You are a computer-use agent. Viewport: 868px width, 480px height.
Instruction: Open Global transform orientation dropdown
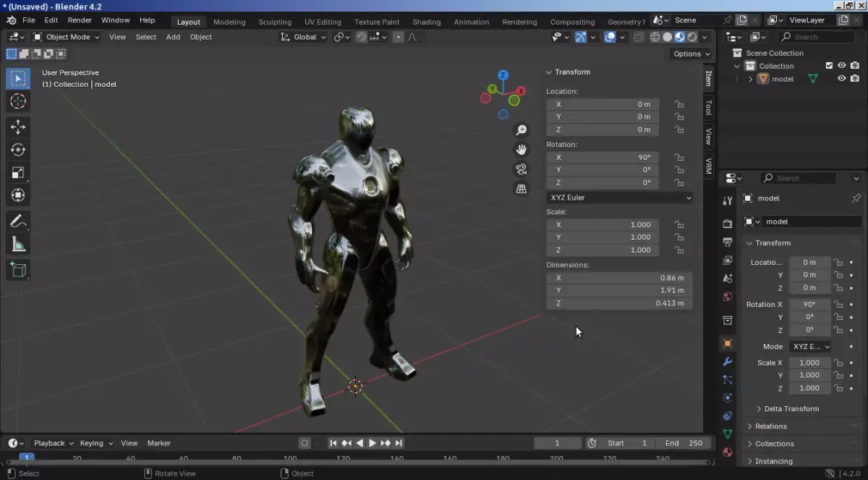[304, 37]
